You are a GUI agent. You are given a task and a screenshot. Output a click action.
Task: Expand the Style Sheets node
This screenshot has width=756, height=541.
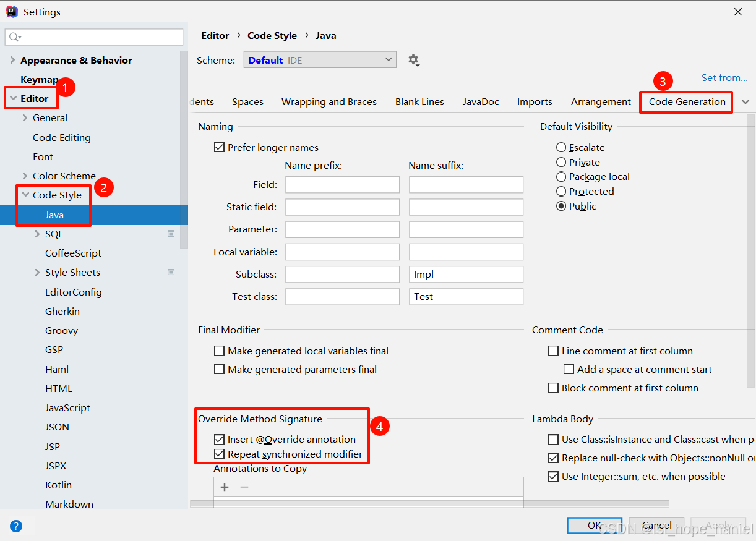click(x=38, y=272)
